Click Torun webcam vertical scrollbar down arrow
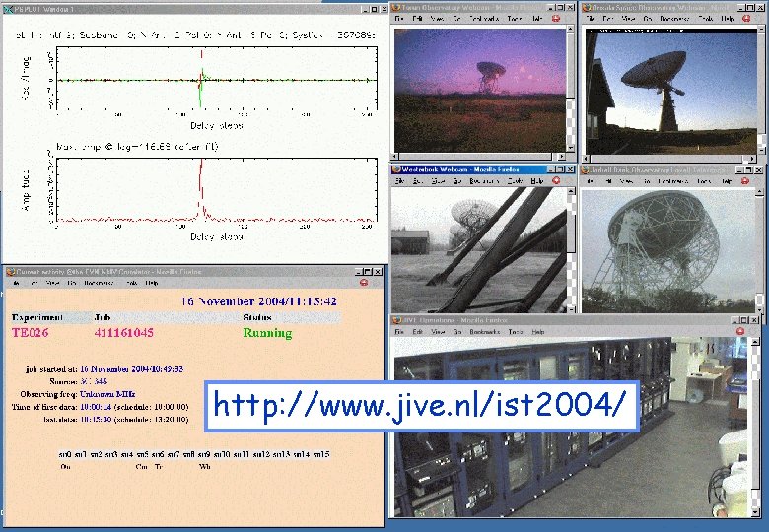 [571, 148]
